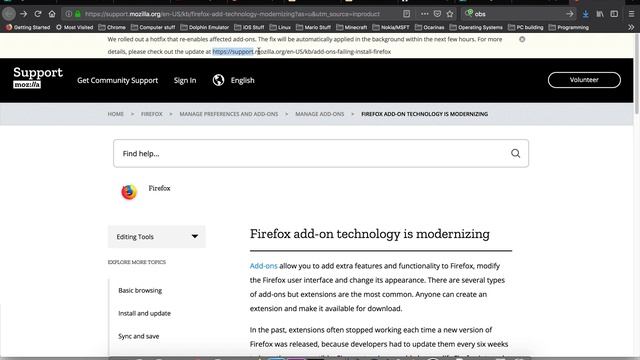Click the address bar URL
Image resolution: width=640 pixels, height=360 pixels.
(233, 14)
